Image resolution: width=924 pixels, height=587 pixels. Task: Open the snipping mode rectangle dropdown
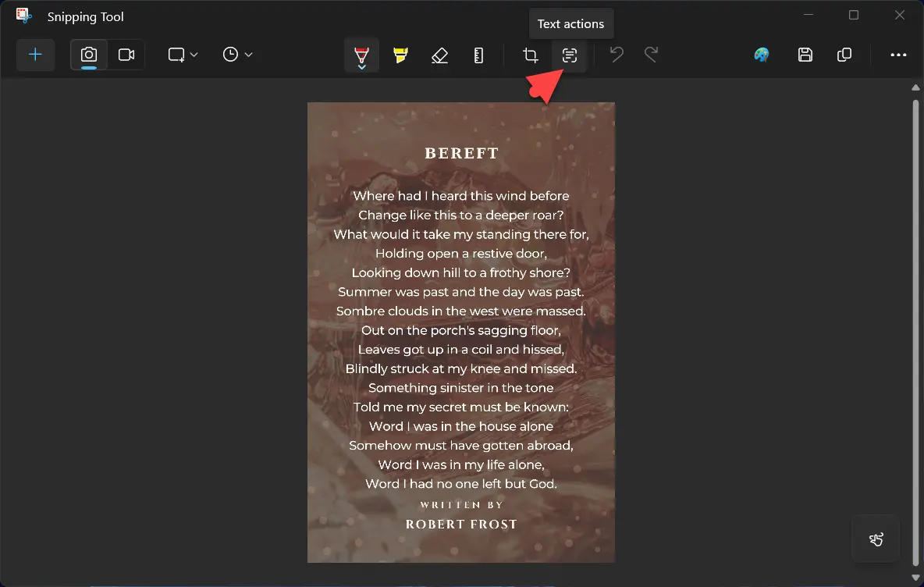pyautogui.click(x=182, y=55)
